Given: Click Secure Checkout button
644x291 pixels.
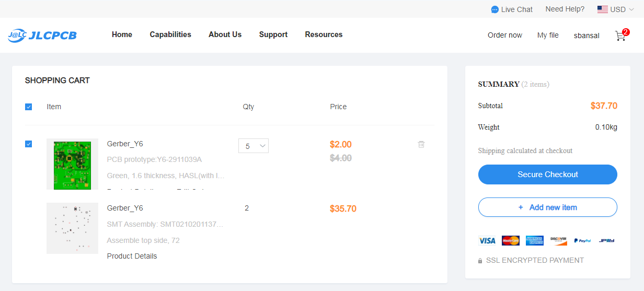Looking at the screenshot, I should click(x=548, y=174).
